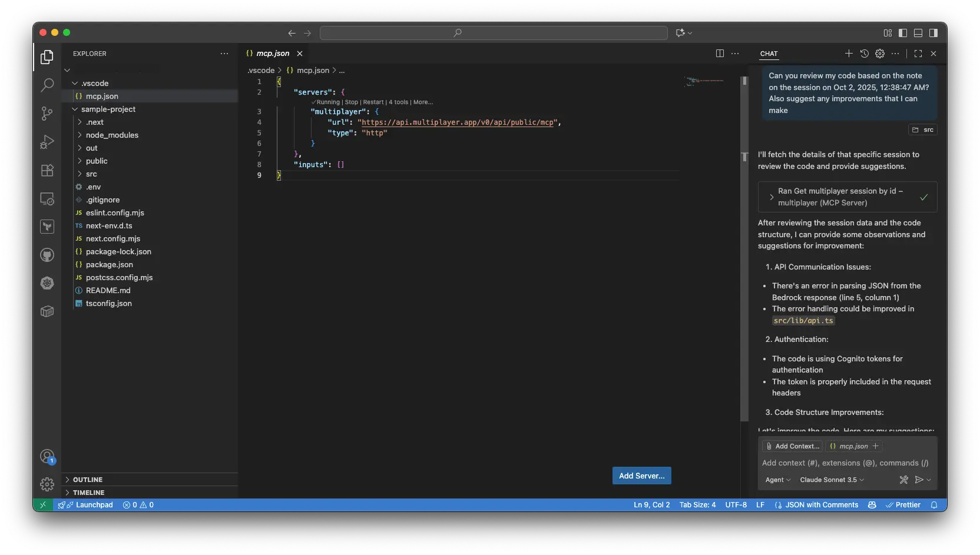Switch to the CHAT tab
Screen dimensions: 980x555
[769, 54]
